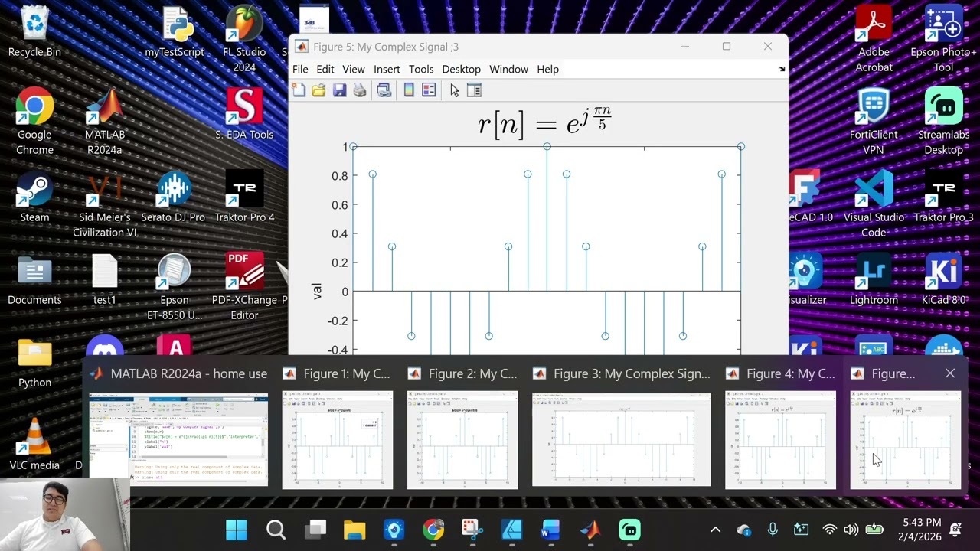This screenshot has height=551, width=980.
Task: Open the Tools menu in Figure 5
Action: click(x=421, y=69)
